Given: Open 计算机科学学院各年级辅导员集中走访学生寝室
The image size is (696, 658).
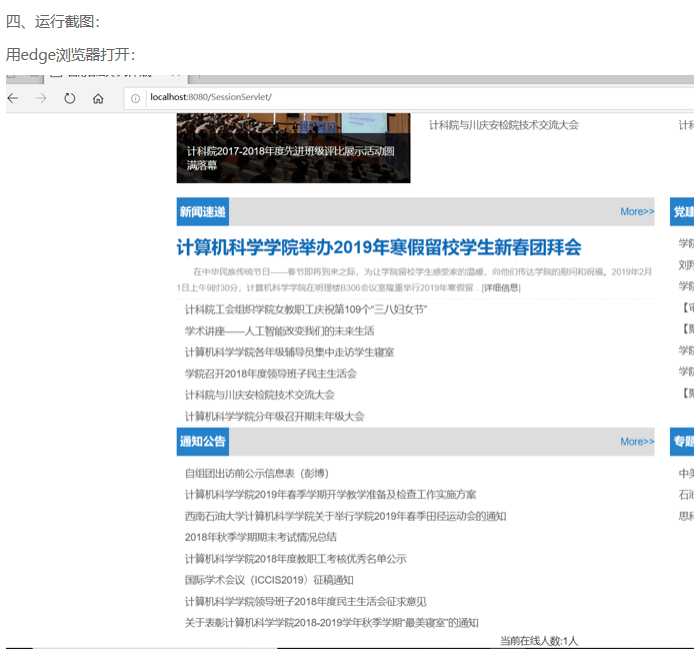Looking at the screenshot, I should point(289,352).
